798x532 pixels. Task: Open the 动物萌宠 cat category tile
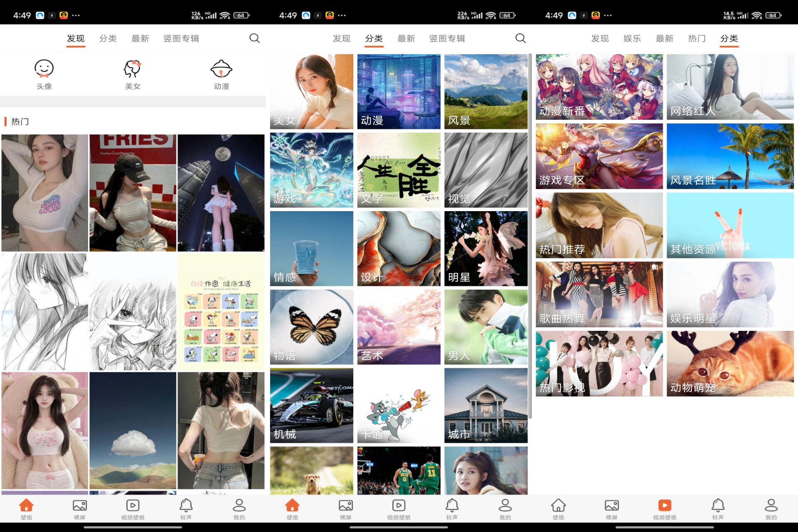tap(730, 363)
